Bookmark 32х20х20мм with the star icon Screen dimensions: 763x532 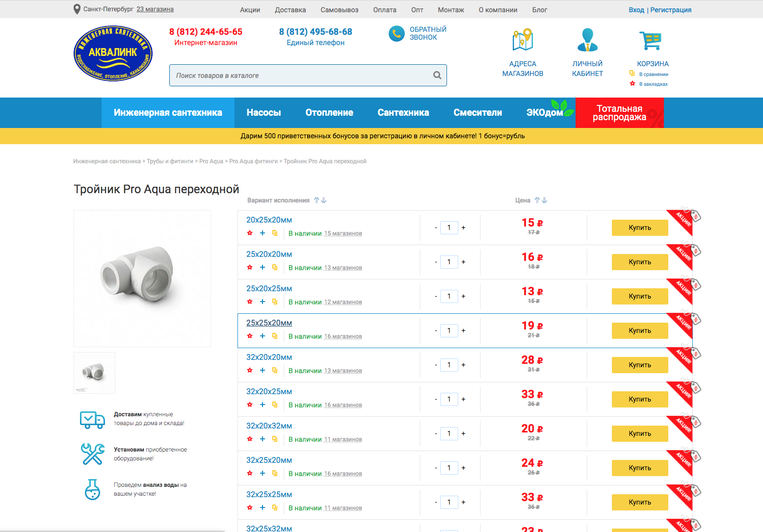click(x=250, y=370)
